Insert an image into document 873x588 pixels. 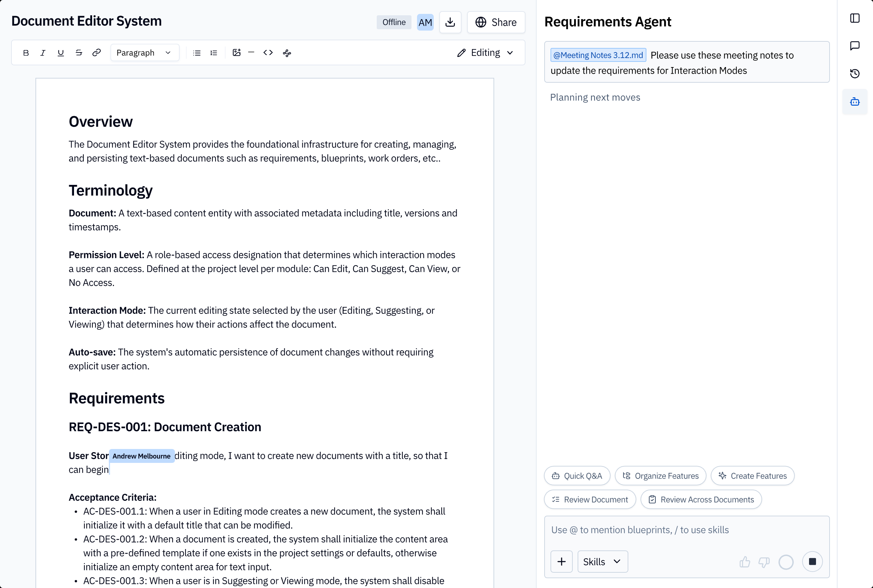[236, 53]
